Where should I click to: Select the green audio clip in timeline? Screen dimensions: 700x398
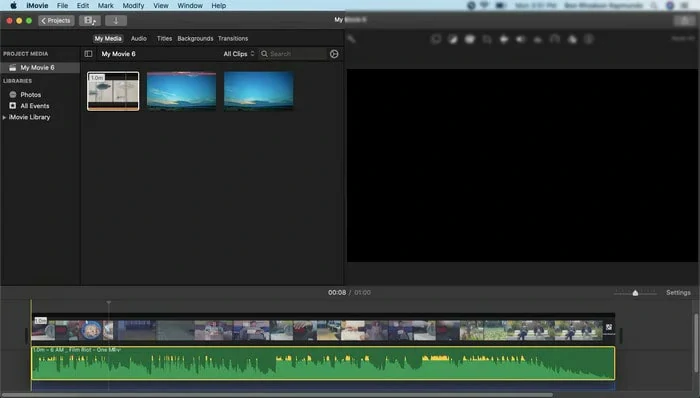click(323, 363)
